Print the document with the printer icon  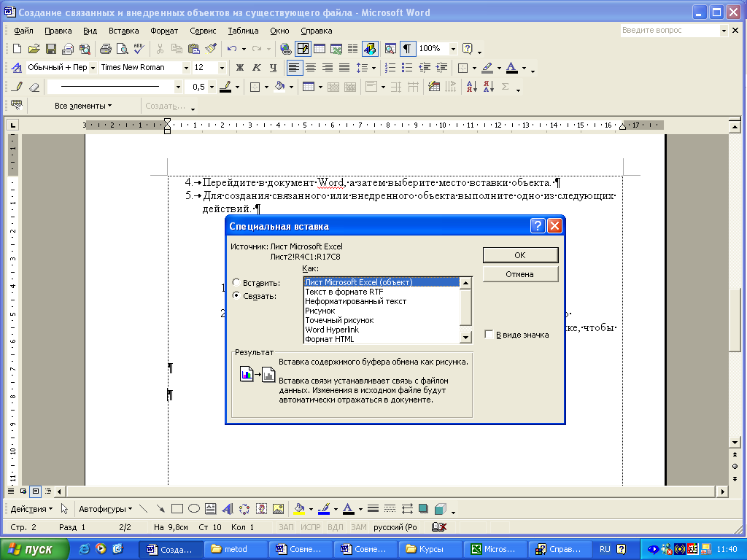[x=105, y=49]
